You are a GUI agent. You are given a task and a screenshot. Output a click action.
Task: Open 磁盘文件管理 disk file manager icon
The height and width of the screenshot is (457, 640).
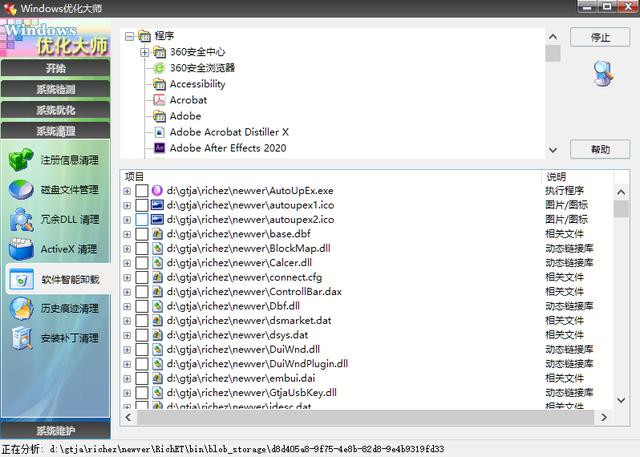[x=21, y=190]
